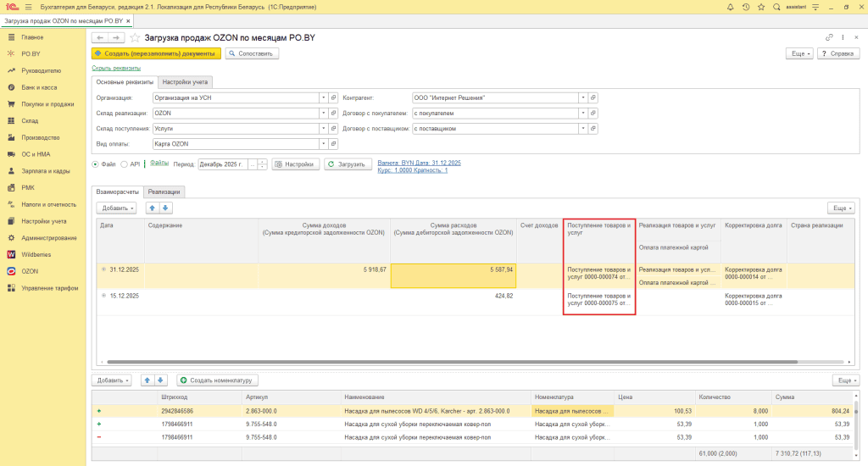Move lower table row up
Viewport: 868px width, 466px height.
[147, 380]
